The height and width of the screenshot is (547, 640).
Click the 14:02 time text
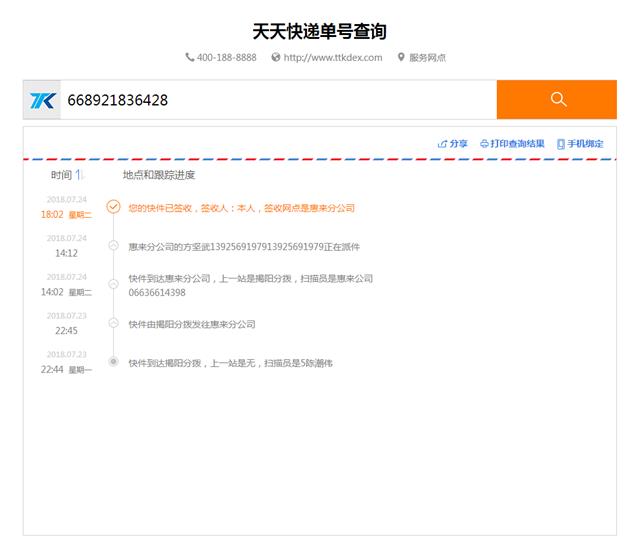tap(52, 292)
